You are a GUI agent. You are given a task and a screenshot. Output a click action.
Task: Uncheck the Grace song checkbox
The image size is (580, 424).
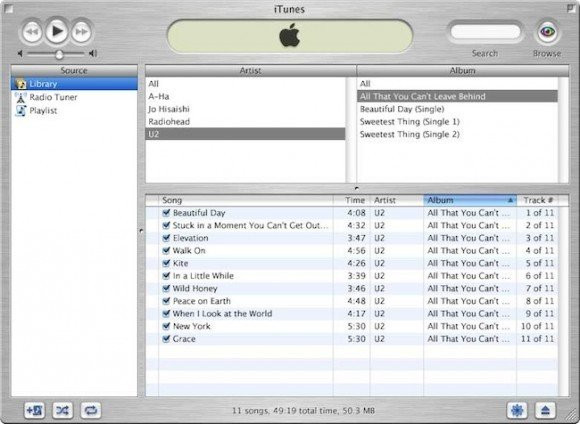(166, 339)
